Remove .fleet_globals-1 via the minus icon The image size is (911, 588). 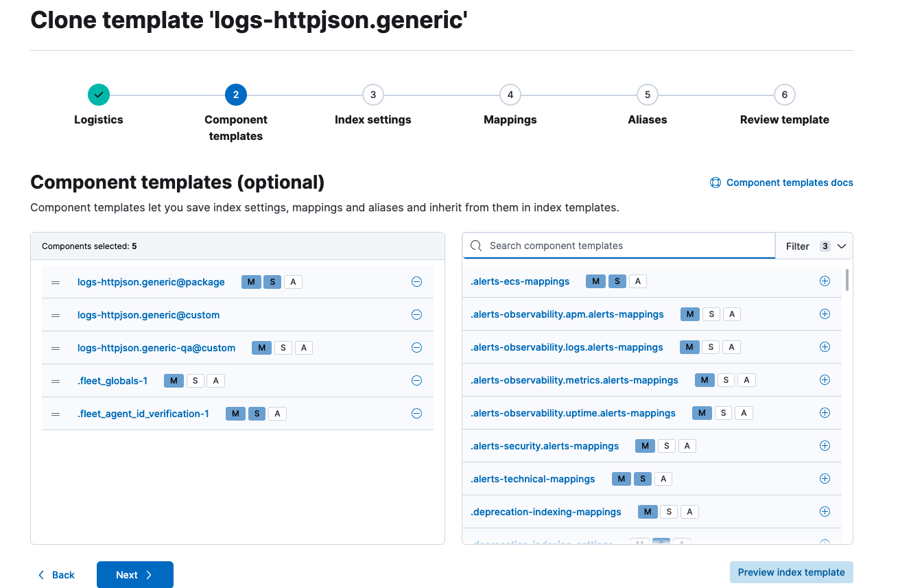pyautogui.click(x=416, y=380)
